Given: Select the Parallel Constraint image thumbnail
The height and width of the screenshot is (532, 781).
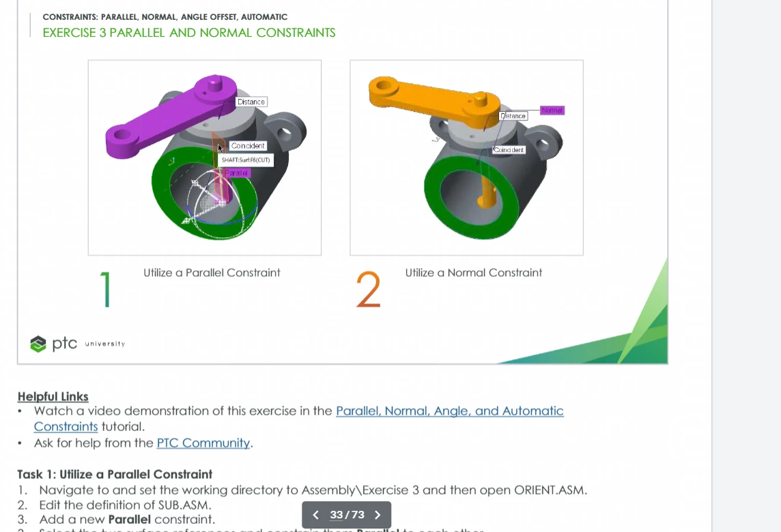Looking at the screenshot, I should 205,158.
